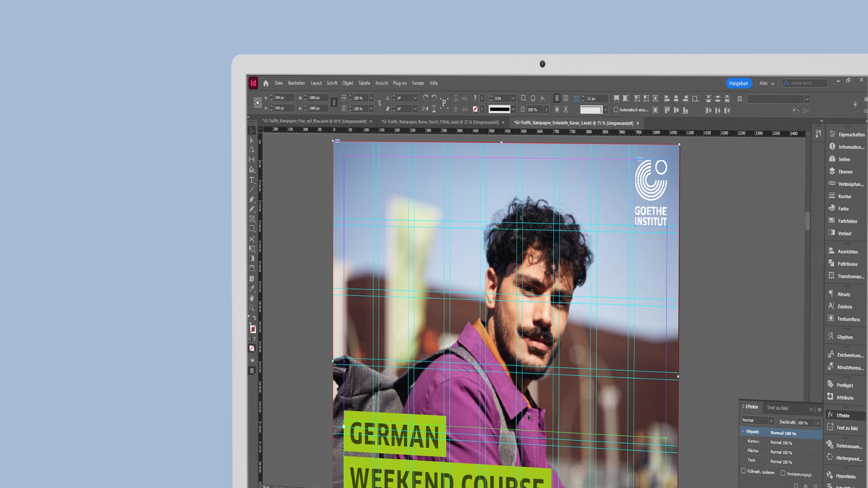Select the Fläche row in Effekte panel
The width and height of the screenshot is (868, 488).
tap(781, 452)
